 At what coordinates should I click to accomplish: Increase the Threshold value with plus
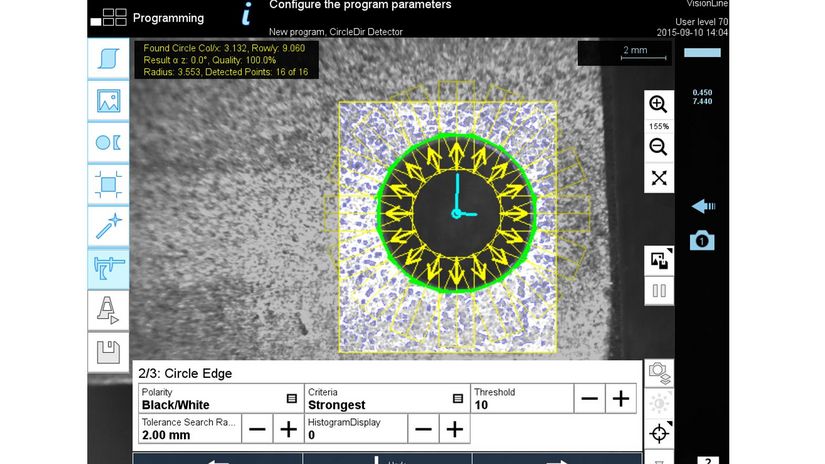(621, 399)
